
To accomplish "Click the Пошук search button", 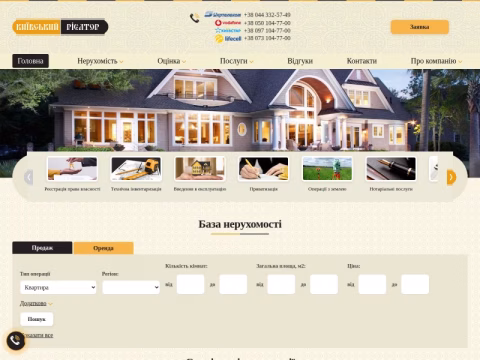I will [37, 319].
